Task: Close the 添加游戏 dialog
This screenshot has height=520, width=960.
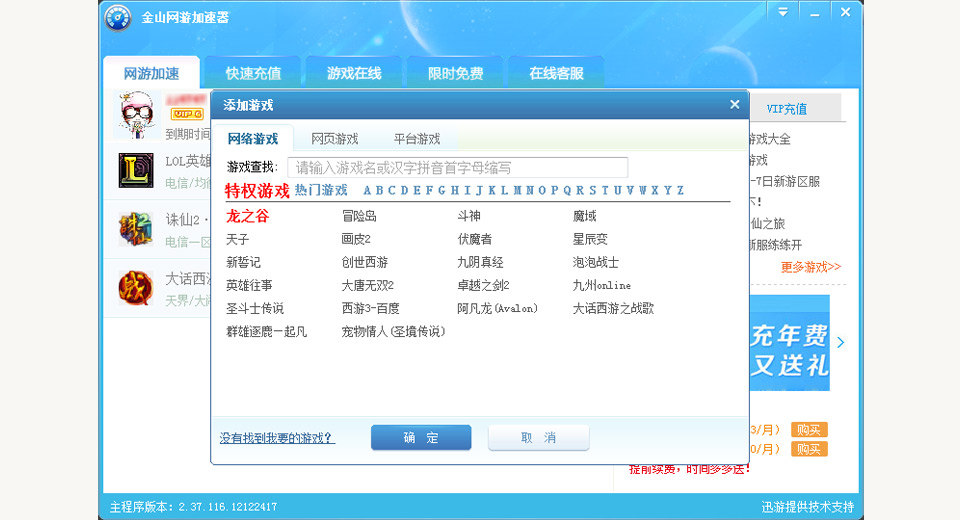Action: (x=735, y=105)
